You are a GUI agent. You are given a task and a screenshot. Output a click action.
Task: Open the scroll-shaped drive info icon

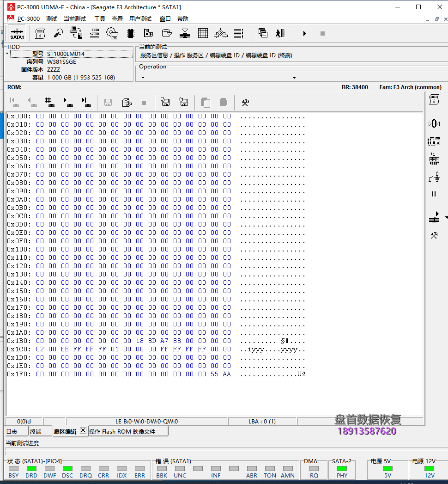tap(40, 33)
